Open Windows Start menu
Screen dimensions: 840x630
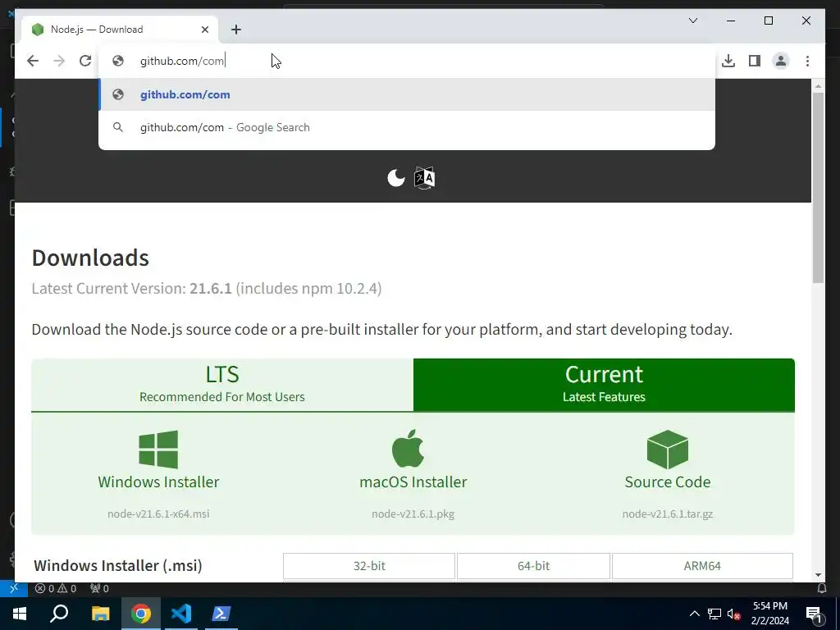point(20,614)
